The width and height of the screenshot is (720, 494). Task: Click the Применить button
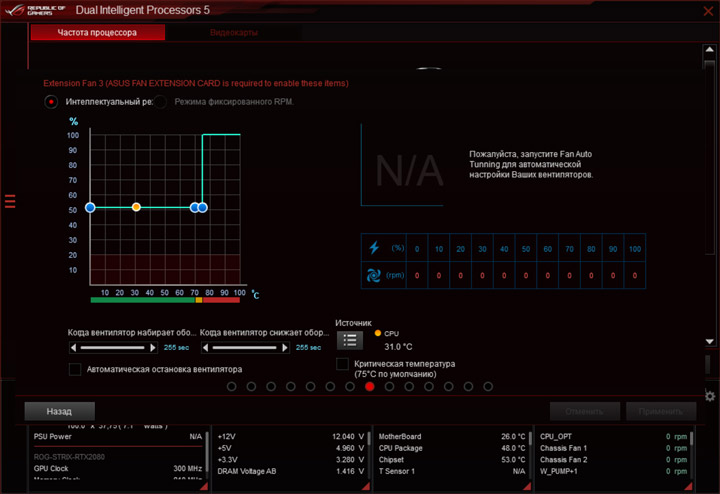[x=661, y=411]
